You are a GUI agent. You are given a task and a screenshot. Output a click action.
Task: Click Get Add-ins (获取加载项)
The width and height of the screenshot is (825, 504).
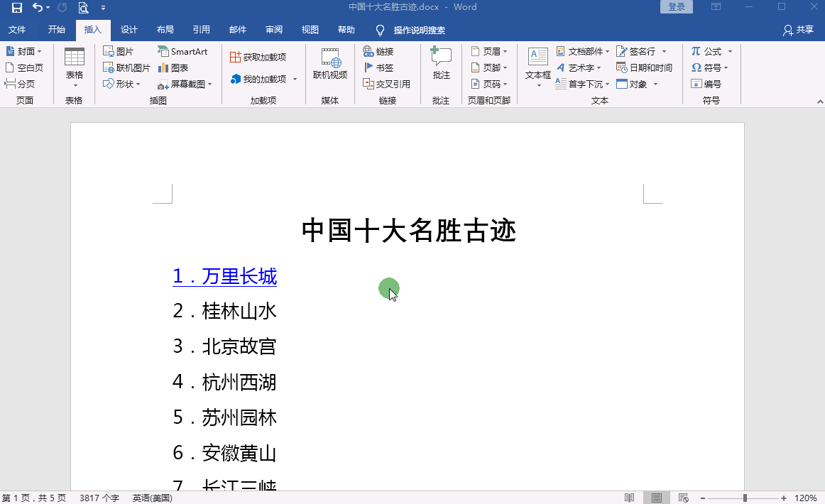[x=258, y=57]
